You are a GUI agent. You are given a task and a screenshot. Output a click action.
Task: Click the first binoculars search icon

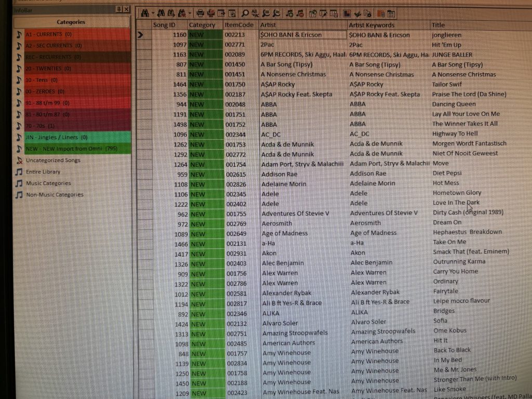tap(145, 13)
